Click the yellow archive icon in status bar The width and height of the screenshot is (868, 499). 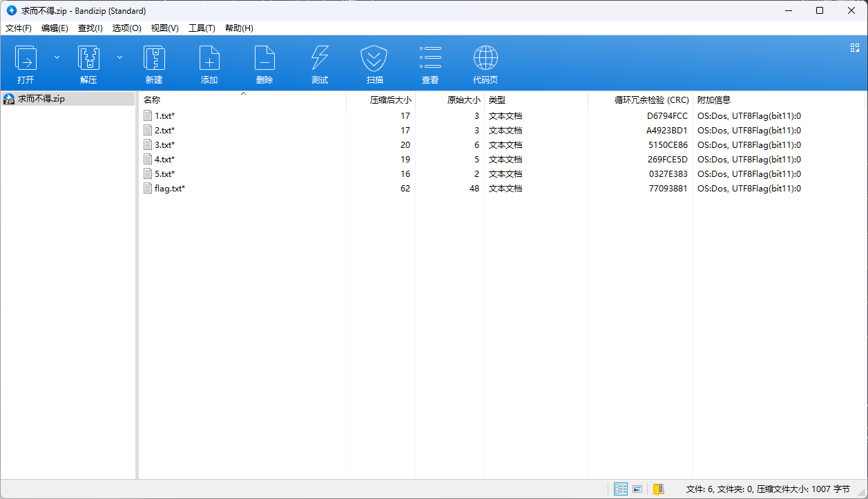coord(658,489)
